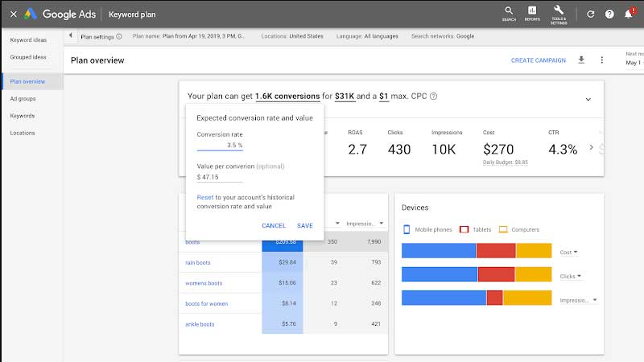
Task: Click the yellow computers segment of Impressions bar
Action: tap(527, 298)
